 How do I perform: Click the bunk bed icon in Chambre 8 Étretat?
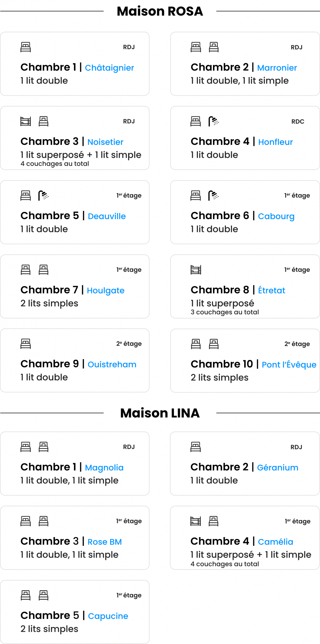click(196, 270)
